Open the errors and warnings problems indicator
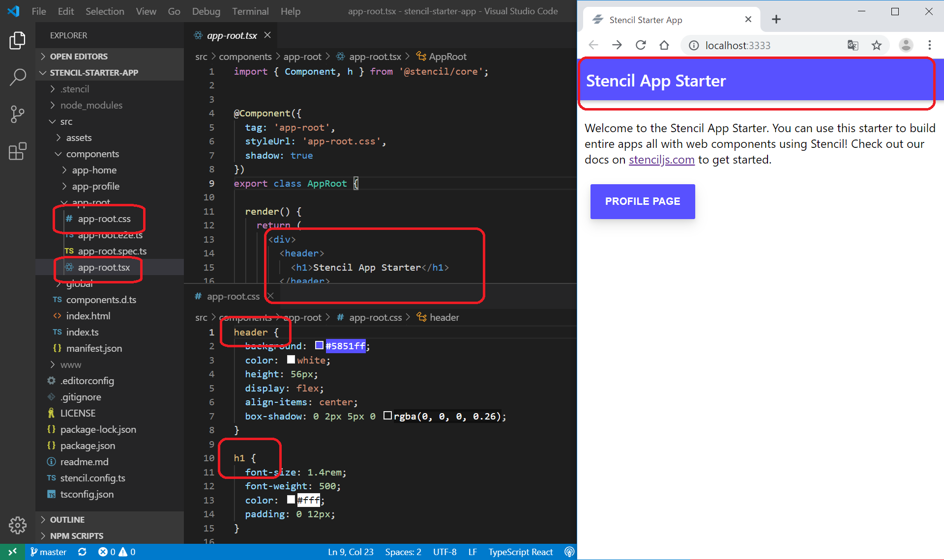 [117, 552]
